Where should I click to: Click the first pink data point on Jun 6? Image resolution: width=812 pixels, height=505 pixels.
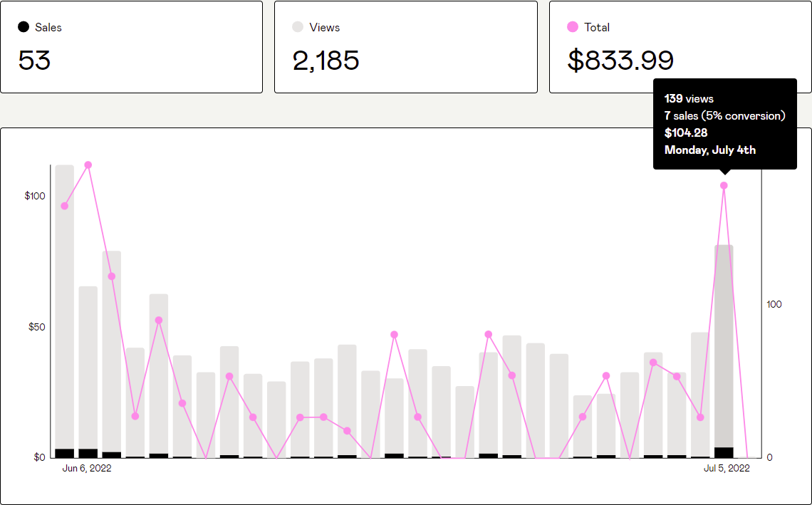[65, 206]
